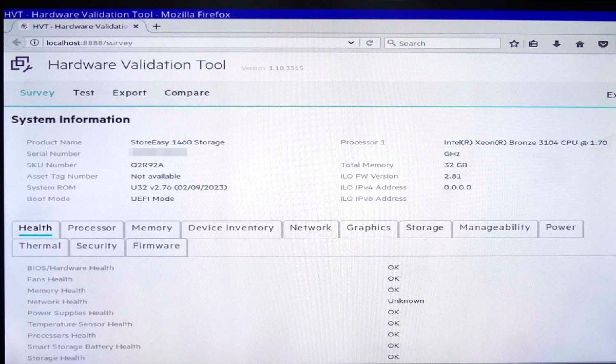This screenshot has width=616, height=364.
Task: Switch to the Network tab
Action: coord(311,228)
